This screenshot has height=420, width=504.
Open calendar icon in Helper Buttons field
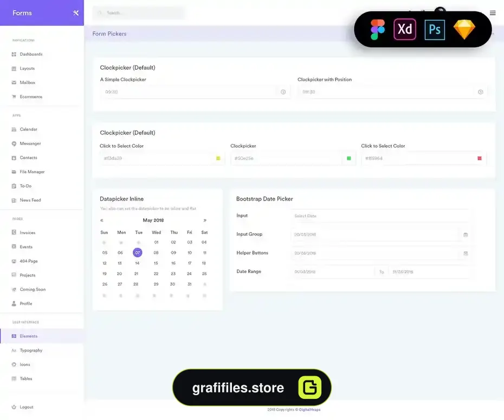(x=466, y=253)
